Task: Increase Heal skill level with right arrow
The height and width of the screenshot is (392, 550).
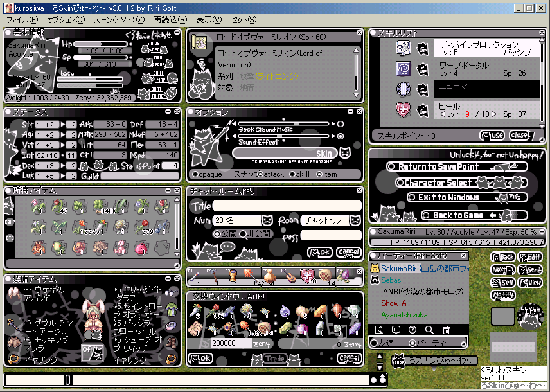Action: (x=494, y=114)
